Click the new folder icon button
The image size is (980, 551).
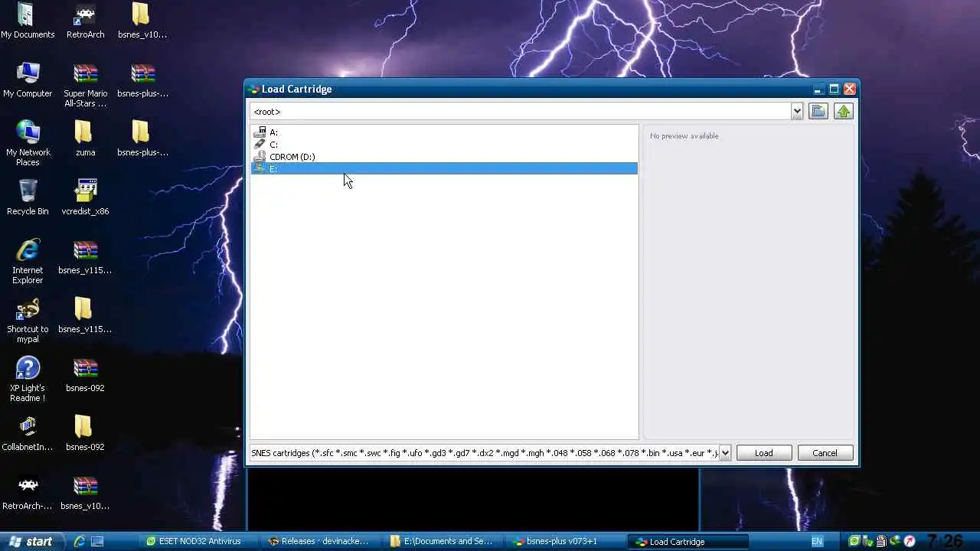[x=818, y=111]
